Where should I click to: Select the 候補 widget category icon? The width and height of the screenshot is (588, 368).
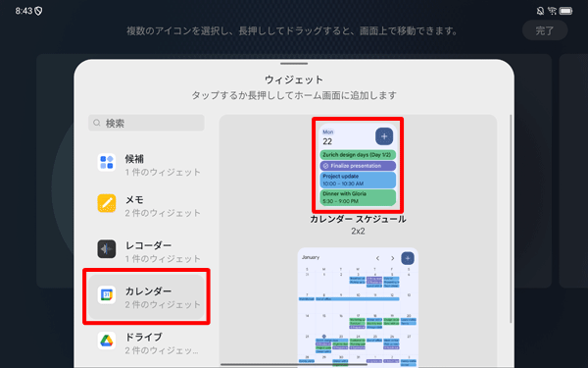pos(107,162)
